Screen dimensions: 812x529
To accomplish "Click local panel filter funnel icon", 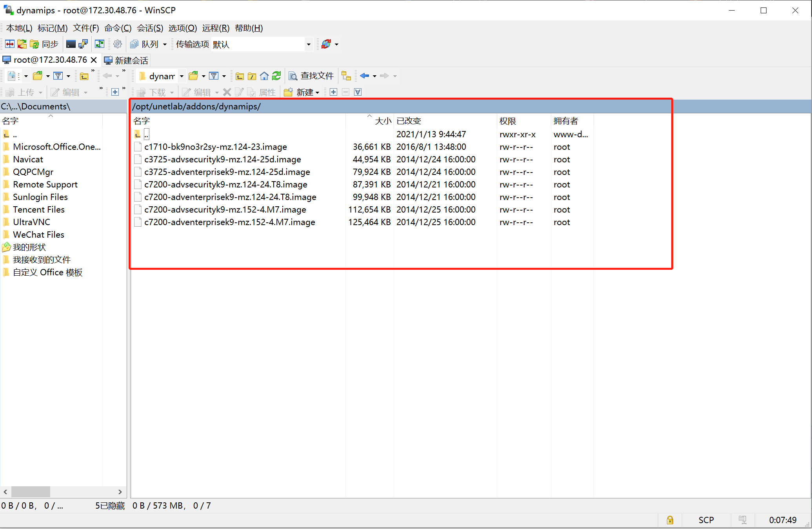I will [58, 76].
